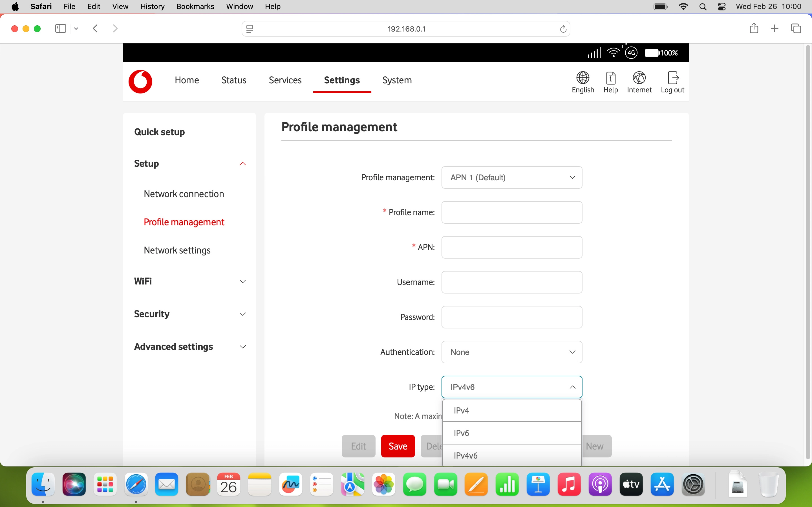Open Safari's History menu

152,6
